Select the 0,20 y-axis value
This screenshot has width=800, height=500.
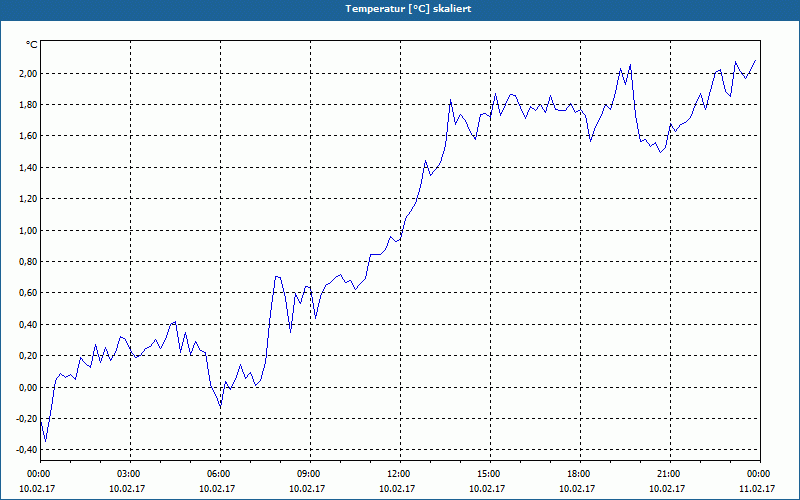pyautogui.click(x=28, y=356)
